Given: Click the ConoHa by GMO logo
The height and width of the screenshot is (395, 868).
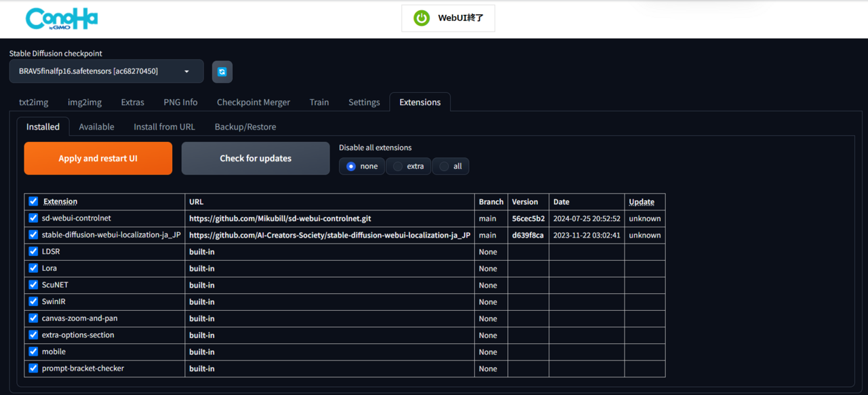Looking at the screenshot, I should click(x=62, y=19).
